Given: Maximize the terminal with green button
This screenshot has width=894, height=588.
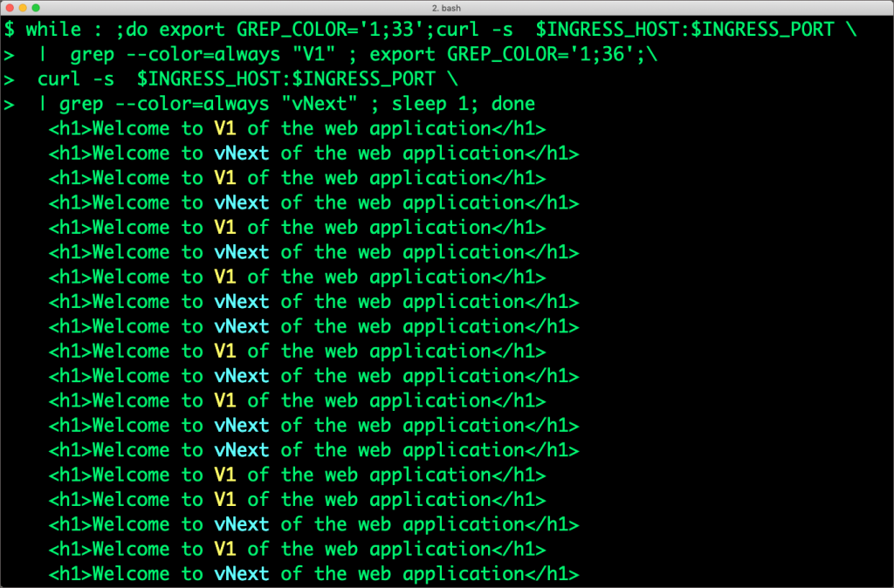Looking at the screenshot, I should click(x=36, y=8).
